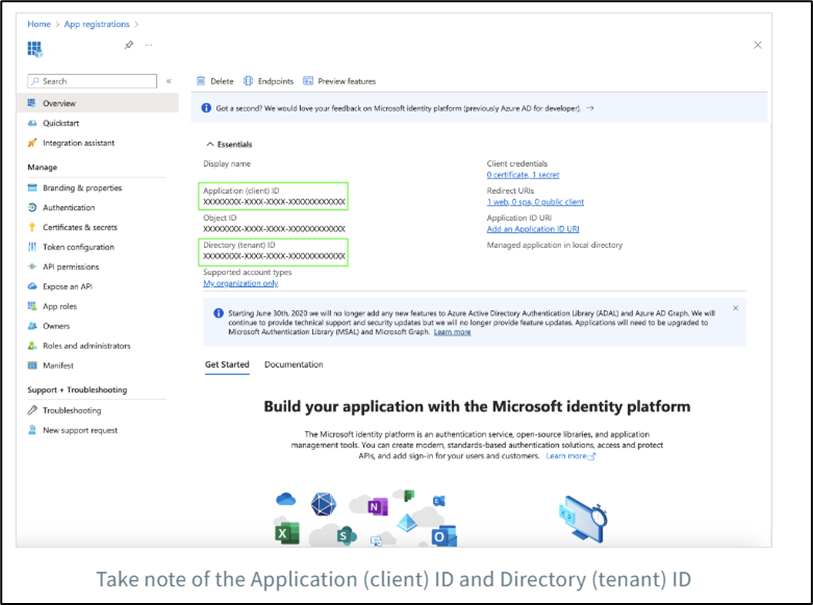Click the feedback banner info icon
The image size is (813, 605).
click(x=206, y=108)
